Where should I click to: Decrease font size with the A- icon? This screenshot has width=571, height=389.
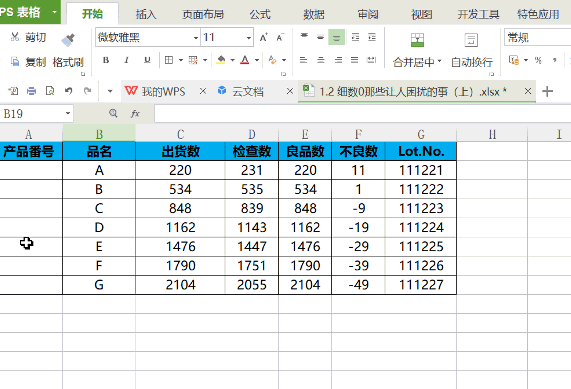click(x=280, y=37)
